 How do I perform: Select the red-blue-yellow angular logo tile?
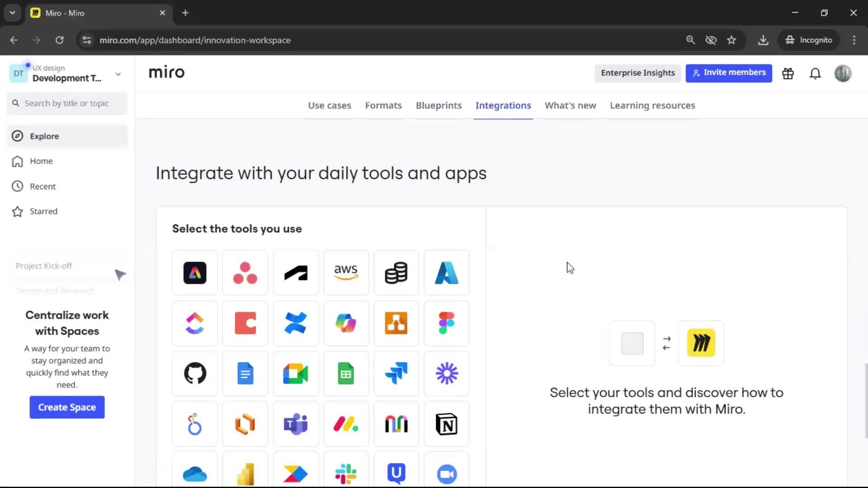pyautogui.click(x=296, y=470)
